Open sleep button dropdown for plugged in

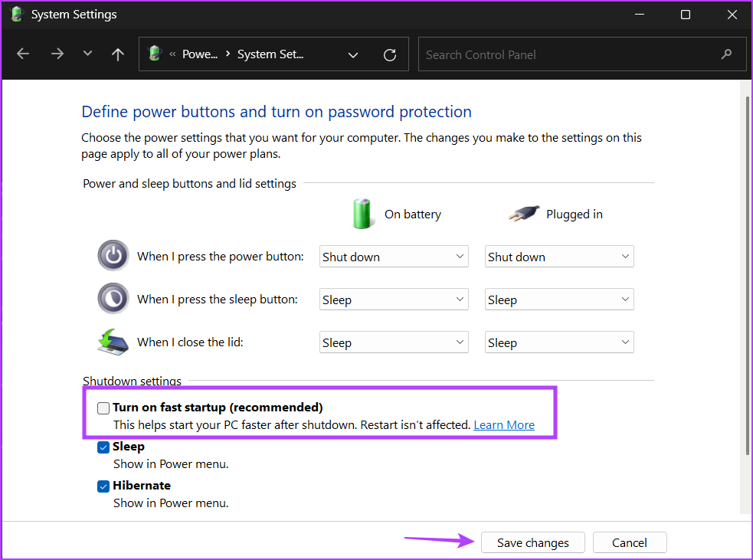coord(559,300)
